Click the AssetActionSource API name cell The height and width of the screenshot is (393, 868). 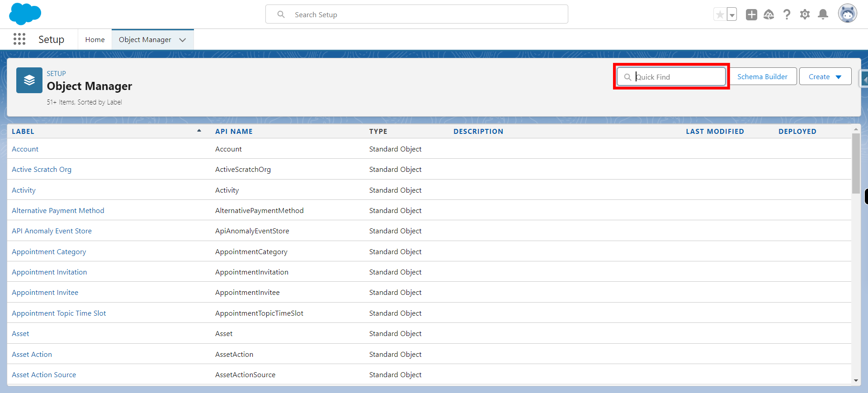(x=245, y=375)
